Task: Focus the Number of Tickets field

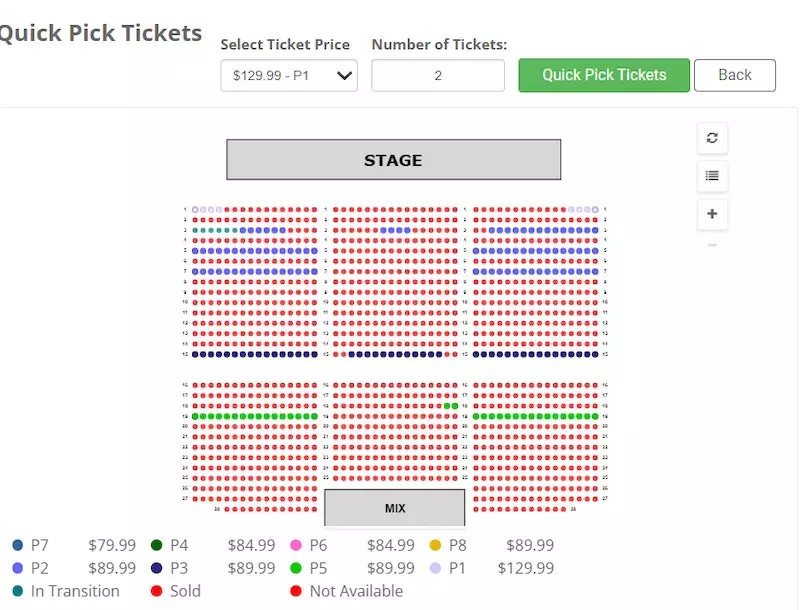Action: point(438,75)
